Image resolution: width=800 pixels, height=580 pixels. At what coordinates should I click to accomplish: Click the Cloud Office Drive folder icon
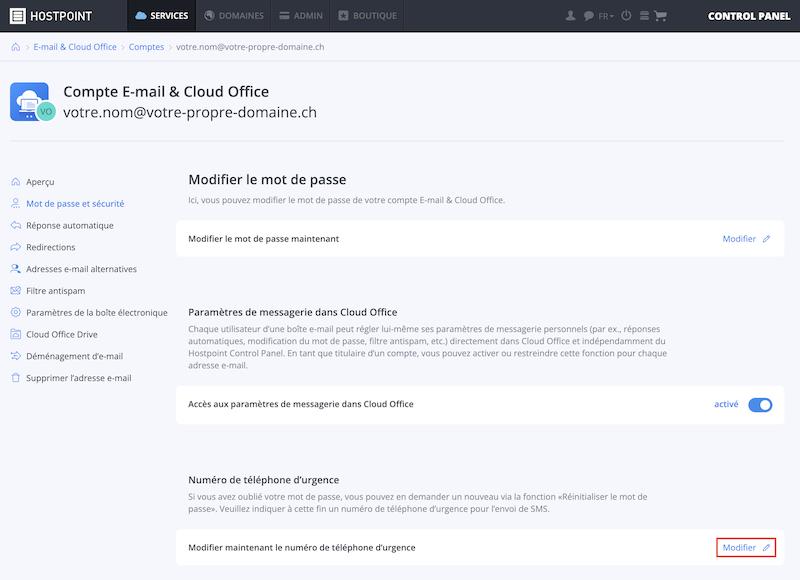tap(16, 334)
